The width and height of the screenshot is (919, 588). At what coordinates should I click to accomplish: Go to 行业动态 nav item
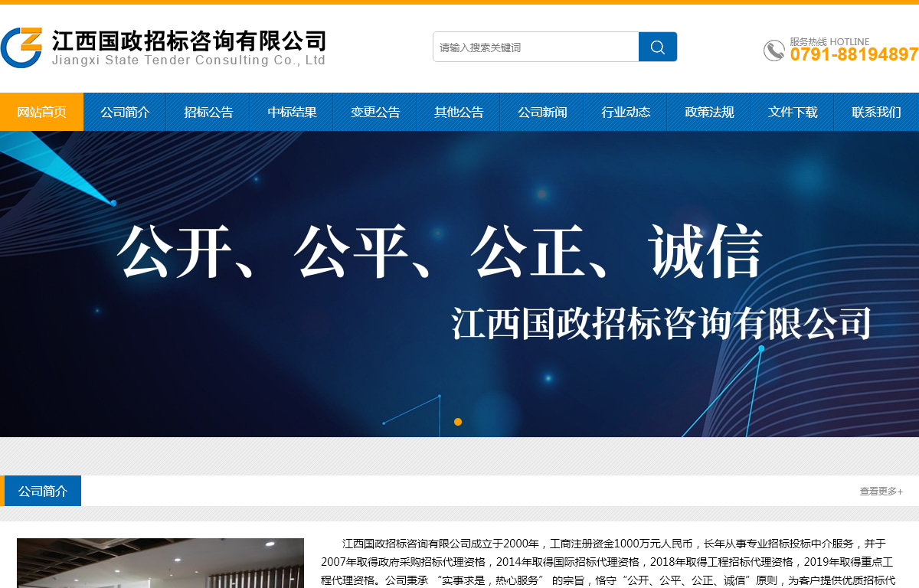tap(626, 112)
